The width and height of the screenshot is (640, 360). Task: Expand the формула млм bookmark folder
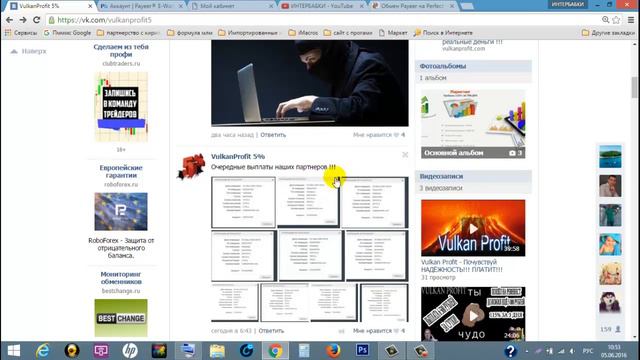pos(190,33)
